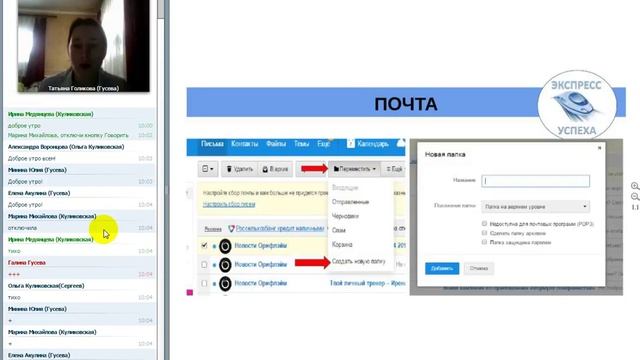Click the В архив button
This screenshot has height=360, width=640.
point(276,169)
